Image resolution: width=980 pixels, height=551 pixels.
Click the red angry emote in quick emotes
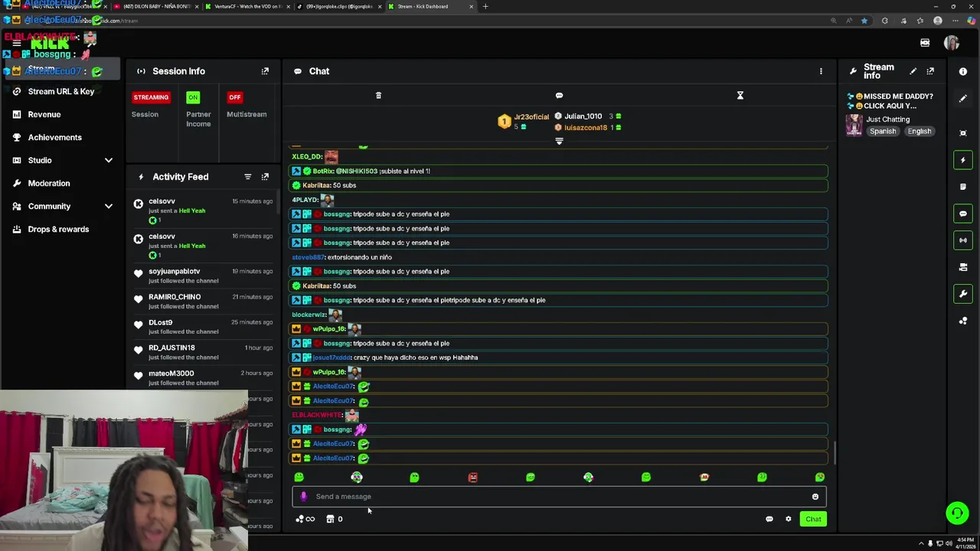pos(472,478)
